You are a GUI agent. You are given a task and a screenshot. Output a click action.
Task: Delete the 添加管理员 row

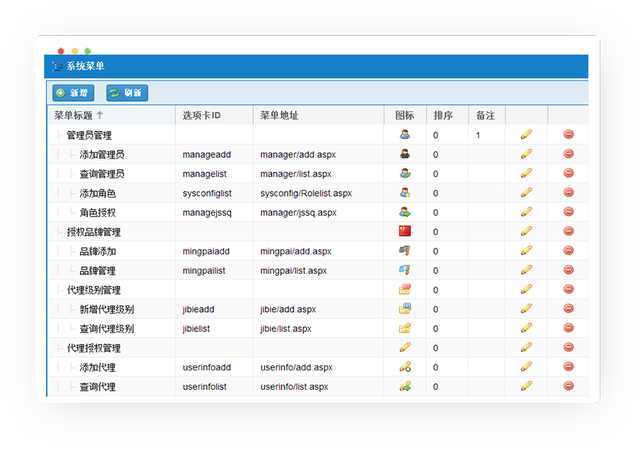tap(568, 154)
